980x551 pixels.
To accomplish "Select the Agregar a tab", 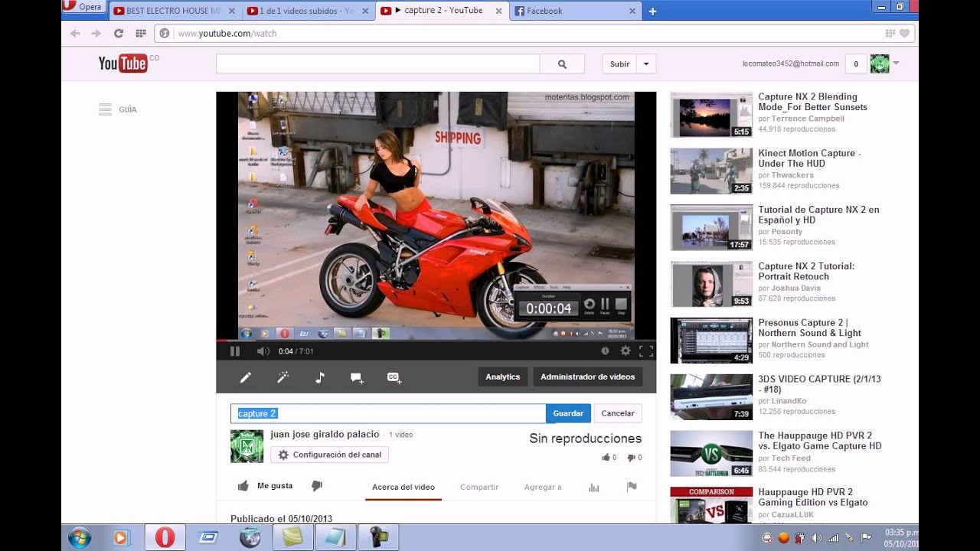I will (543, 487).
